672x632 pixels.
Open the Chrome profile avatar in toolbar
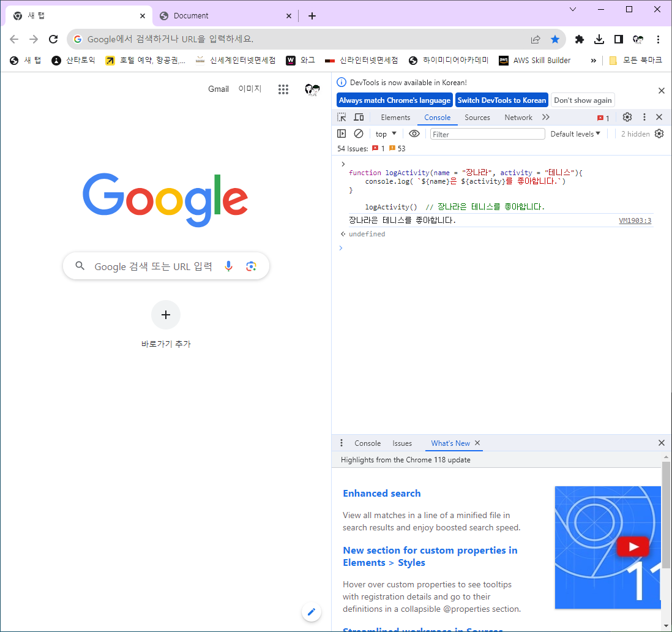(x=638, y=39)
